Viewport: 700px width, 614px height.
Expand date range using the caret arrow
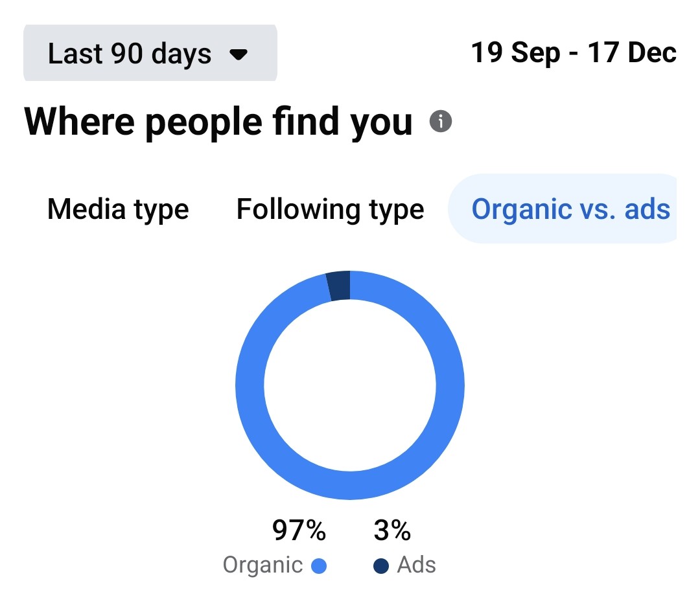point(239,55)
